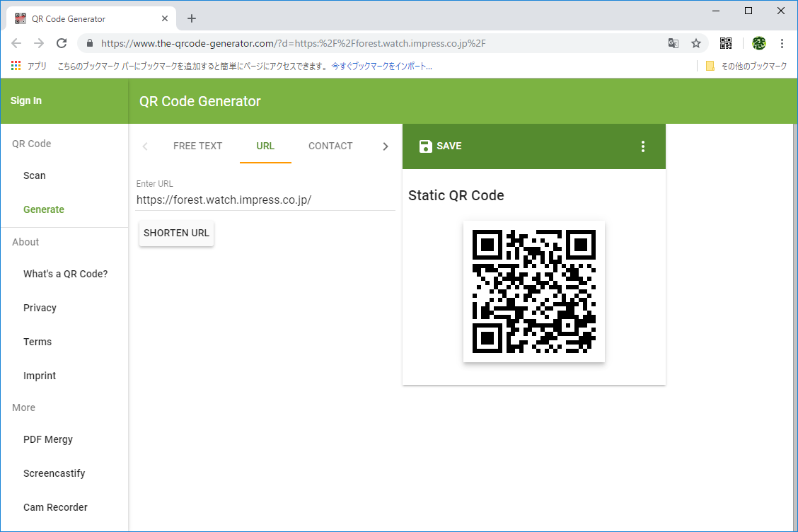Open the Chrome three-dot browser menu

click(782, 43)
